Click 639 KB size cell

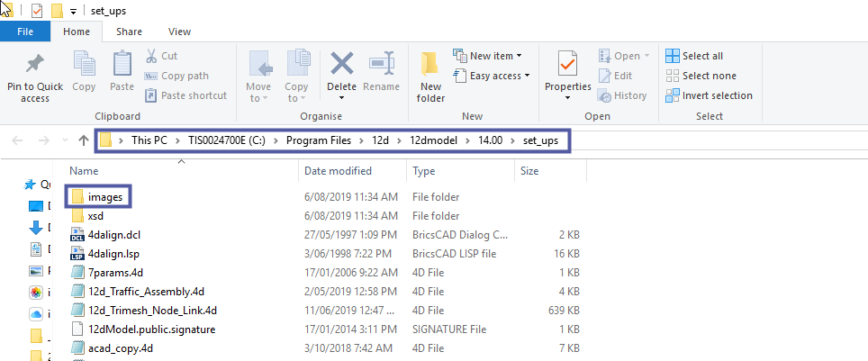(x=564, y=310)
